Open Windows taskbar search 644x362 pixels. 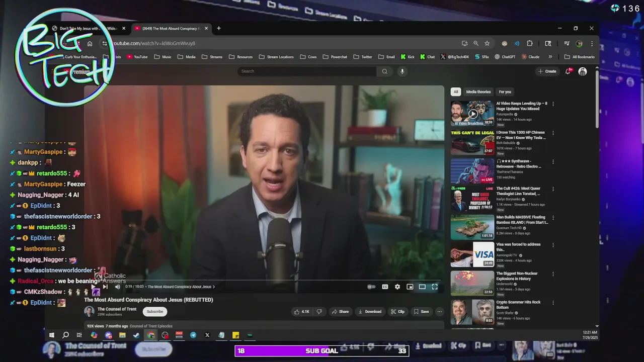coord(65,335)
